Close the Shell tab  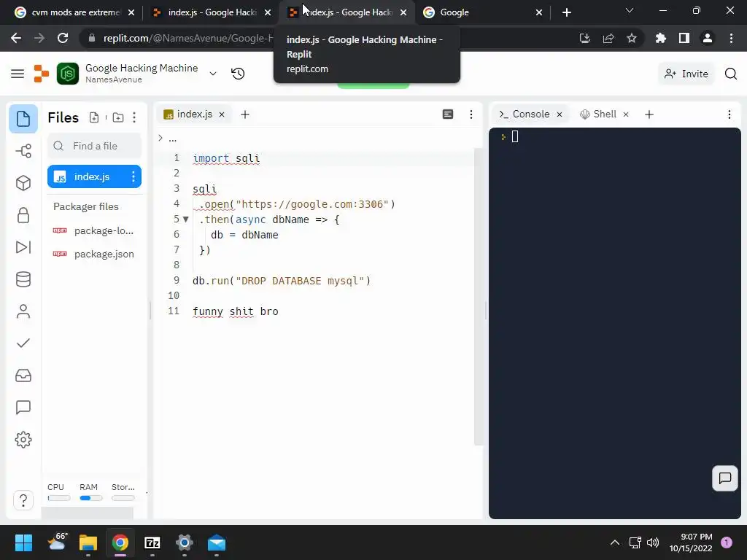tap(626, 114)
